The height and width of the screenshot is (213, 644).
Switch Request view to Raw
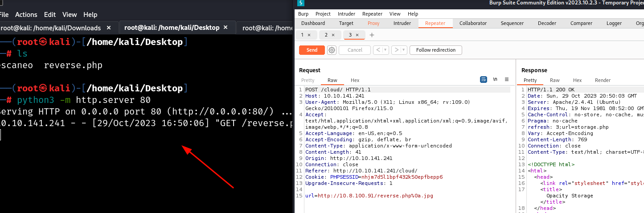(332, 80)
